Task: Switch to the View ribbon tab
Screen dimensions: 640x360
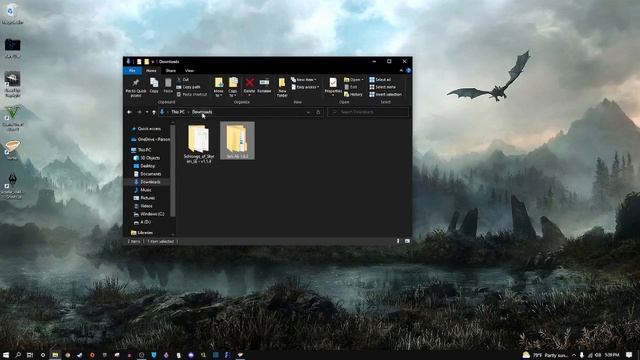Action: click(189, 71)
